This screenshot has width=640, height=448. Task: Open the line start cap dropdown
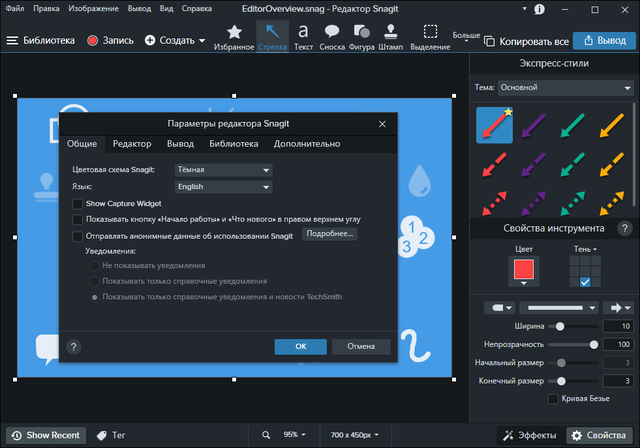(x=500, y=308)
